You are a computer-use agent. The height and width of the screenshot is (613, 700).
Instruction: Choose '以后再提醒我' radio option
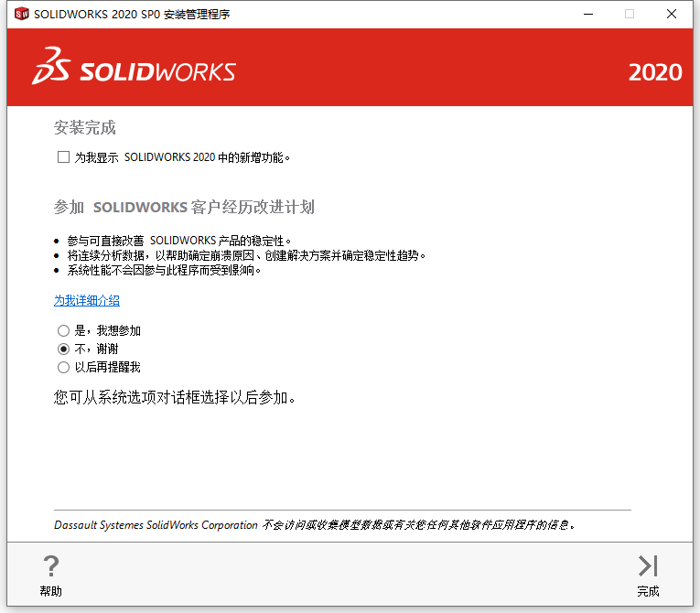pyautogui.click(x=63, y=367)
